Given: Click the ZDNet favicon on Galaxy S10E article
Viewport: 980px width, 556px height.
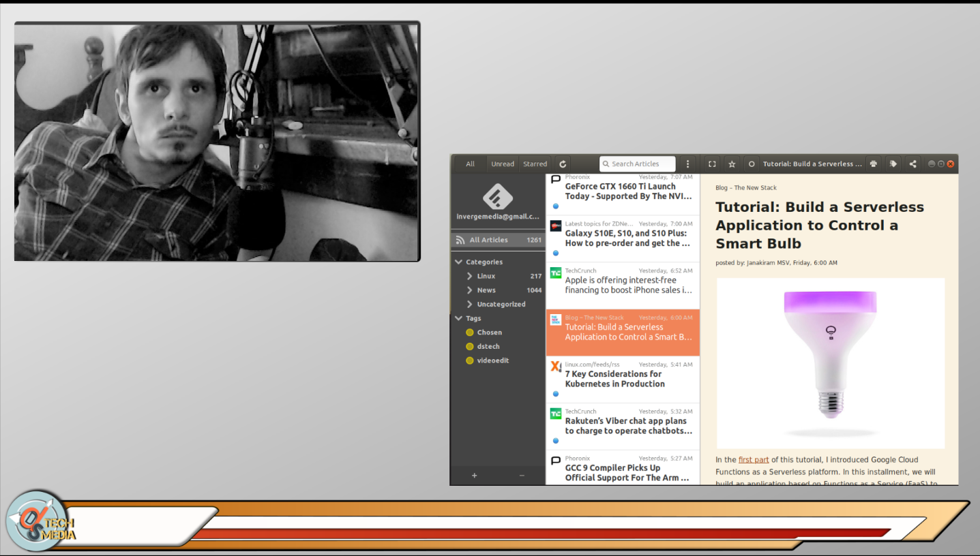Looking at the screenshot, I should click(556, 226).
